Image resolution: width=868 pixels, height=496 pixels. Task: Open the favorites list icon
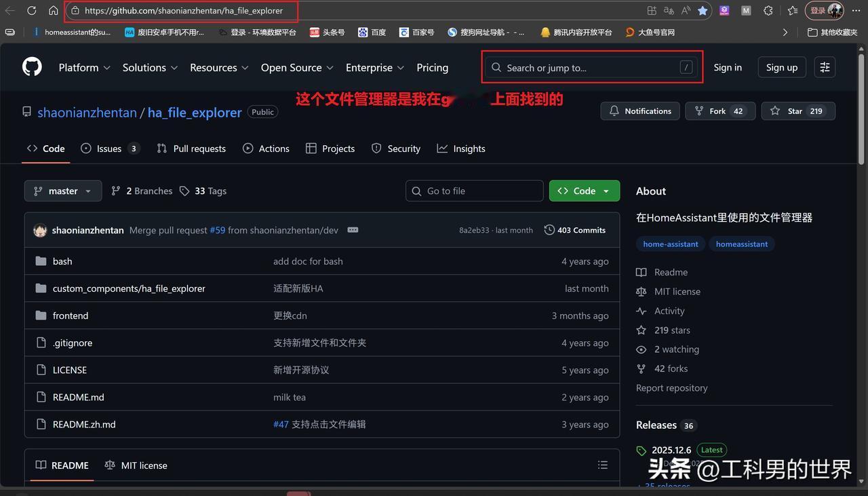[x=792, y=11]
